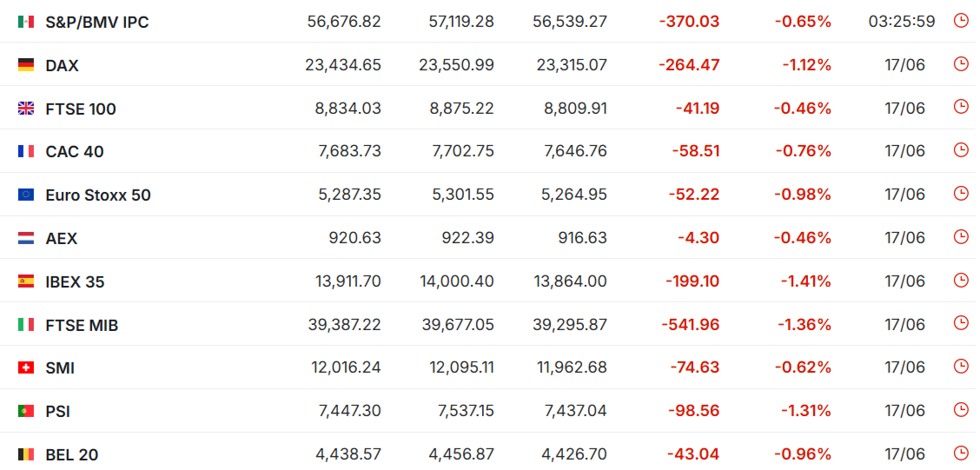Click the clock icon in the BEL 20 row
This screenshot has height=470, width=980.
pos(961,453)
